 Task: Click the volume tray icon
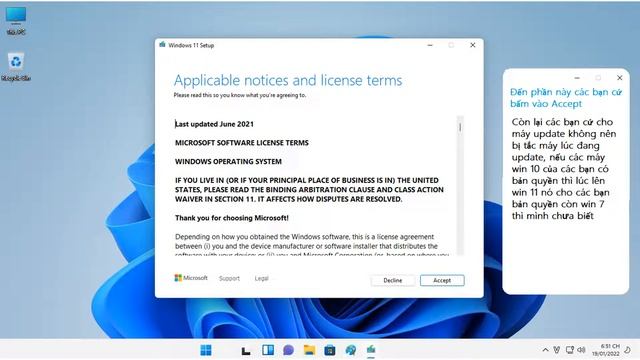point(582,350)
